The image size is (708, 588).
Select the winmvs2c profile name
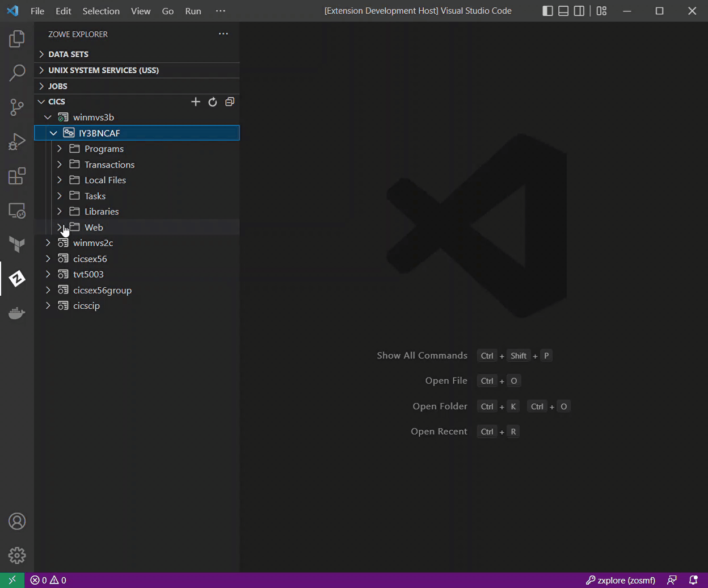click(x=93, y=243)
